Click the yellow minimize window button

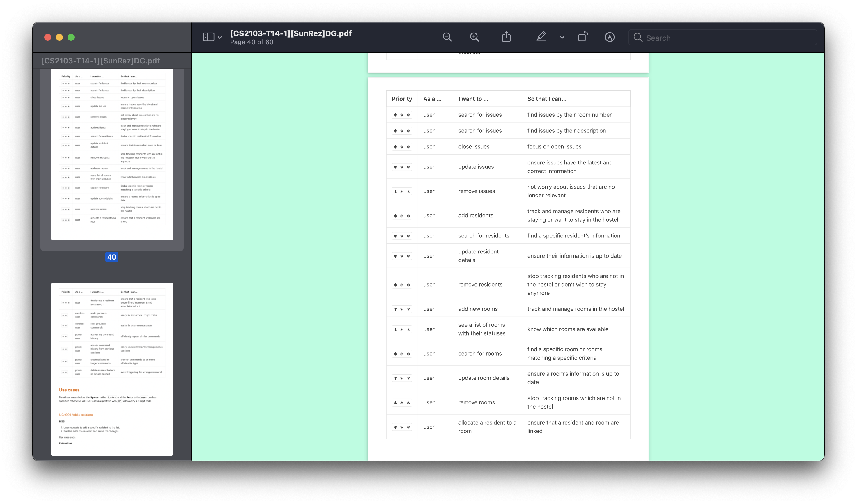tap(59, 37)
